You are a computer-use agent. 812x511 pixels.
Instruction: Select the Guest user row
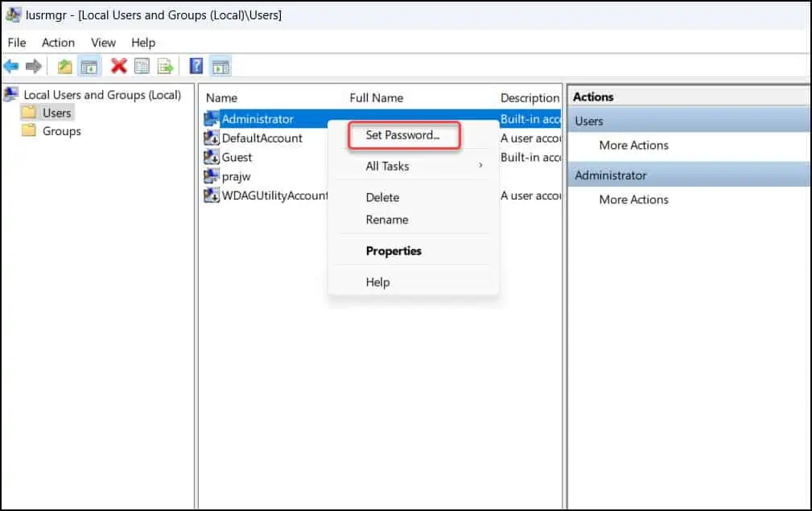coord(236,157)
